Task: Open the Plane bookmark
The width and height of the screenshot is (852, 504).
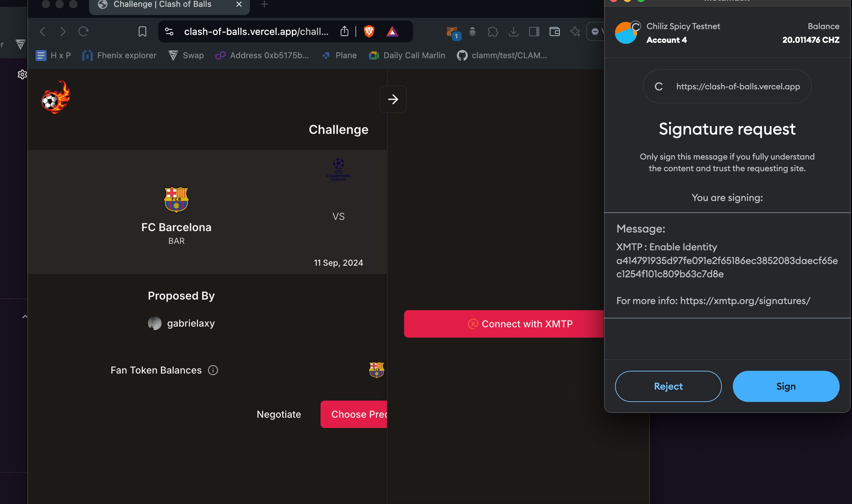Action: tap(339, 55)
